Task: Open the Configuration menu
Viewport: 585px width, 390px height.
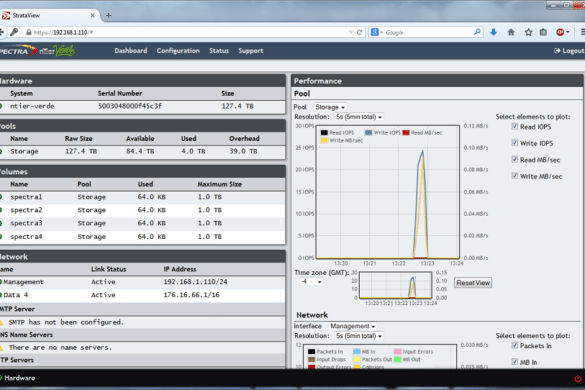Action: coord(178,51)
